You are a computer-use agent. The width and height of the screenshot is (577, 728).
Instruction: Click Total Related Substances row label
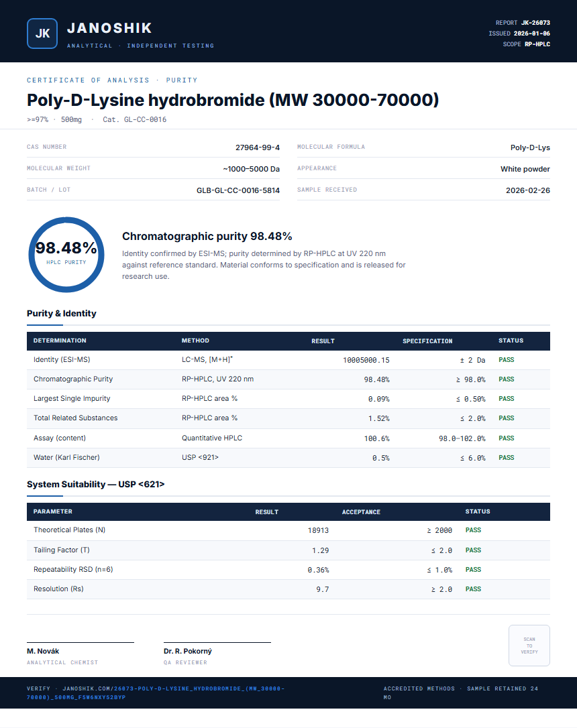pos(75,418)
